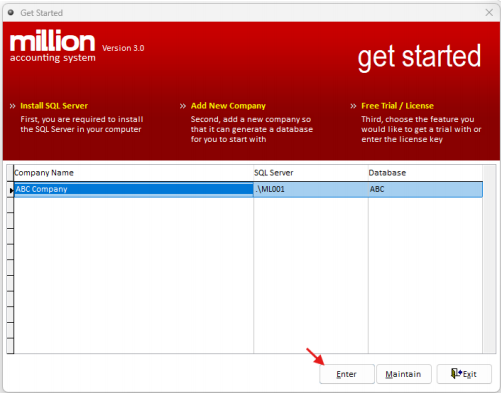
Task: Click the SQL Server column header
Action: [x=311, y=173]
